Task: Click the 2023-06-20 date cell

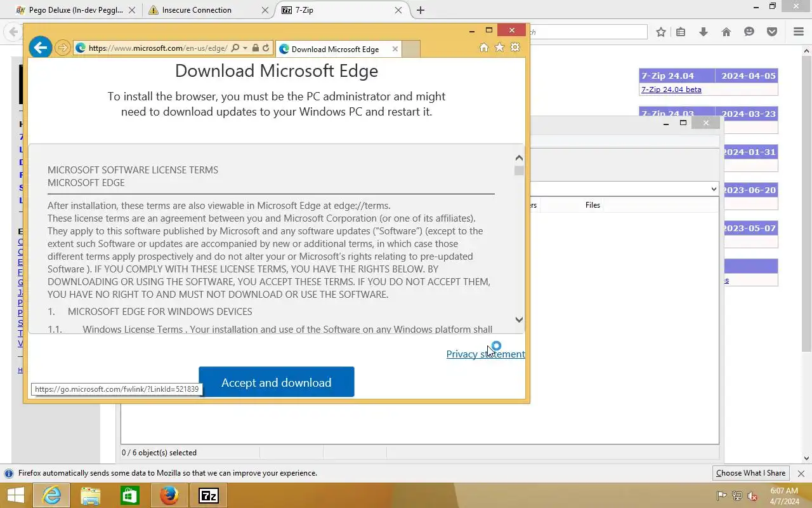Action: point(750,190)
